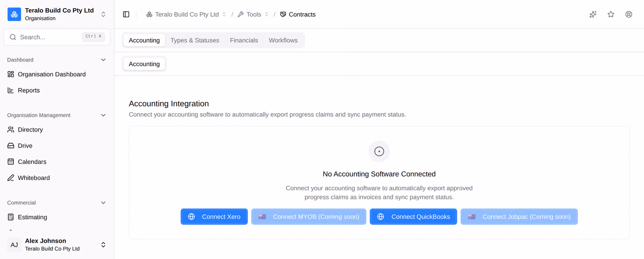Click the Whiteboard pencil icon

[11, 178]
